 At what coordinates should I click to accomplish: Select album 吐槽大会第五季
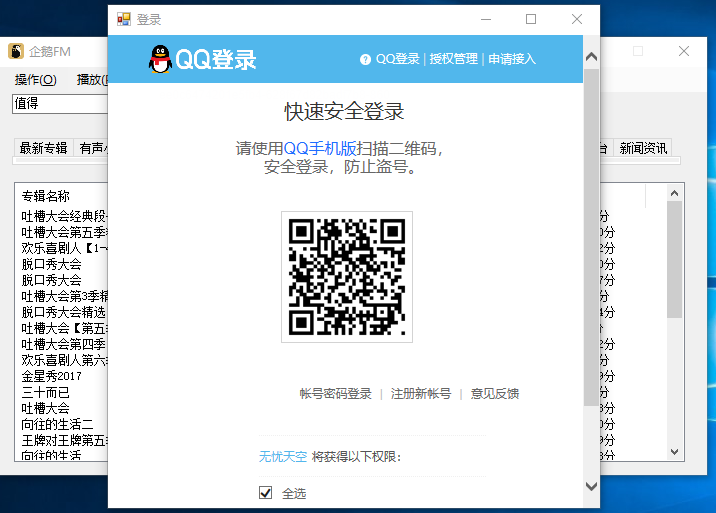[x=64, y=232]
